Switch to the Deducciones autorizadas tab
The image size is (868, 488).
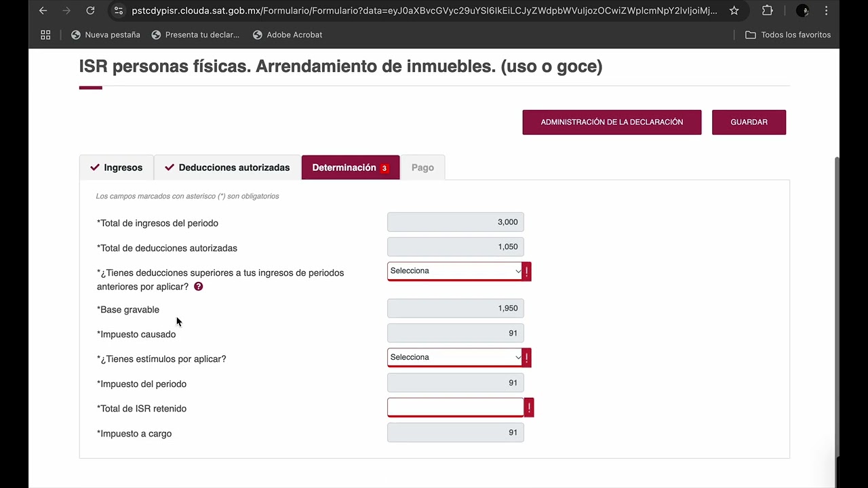click(227, 167)
